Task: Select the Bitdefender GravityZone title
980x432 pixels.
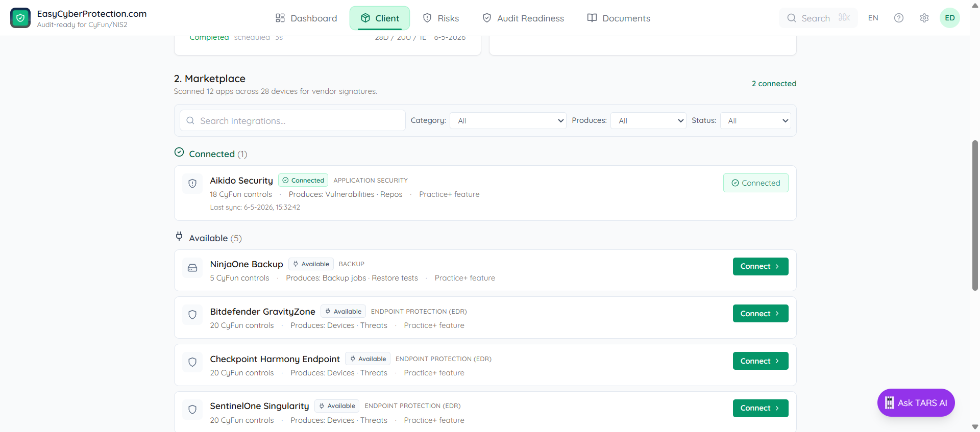Action: pyautogui.click(x=263, y=312)
